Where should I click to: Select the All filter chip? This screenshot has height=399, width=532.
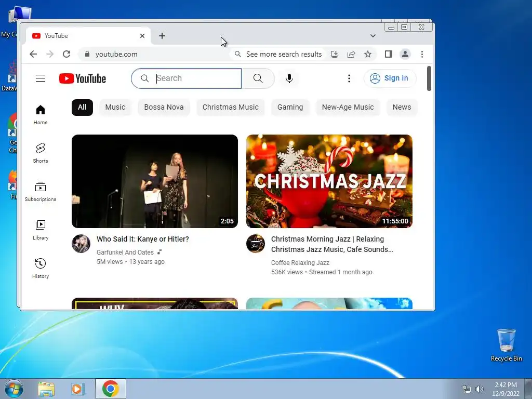pos(82,107)
